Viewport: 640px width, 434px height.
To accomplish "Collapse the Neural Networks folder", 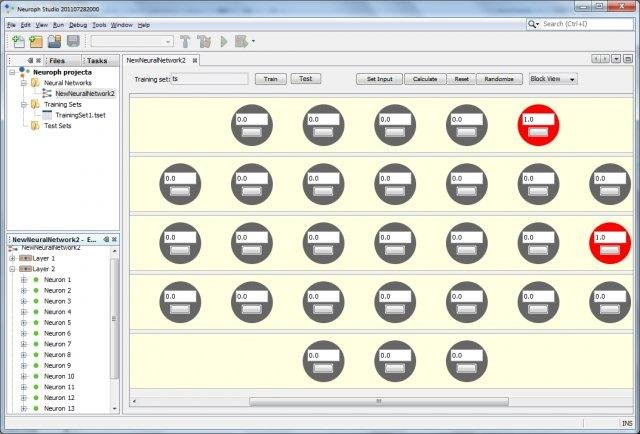I will (24, 83).
